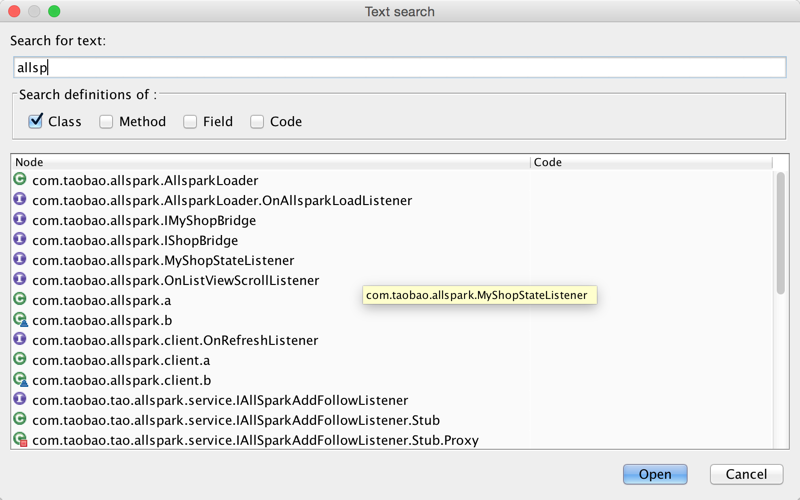Enable the Method search checkbox
The image size is (800, 500).
point(107,122)
